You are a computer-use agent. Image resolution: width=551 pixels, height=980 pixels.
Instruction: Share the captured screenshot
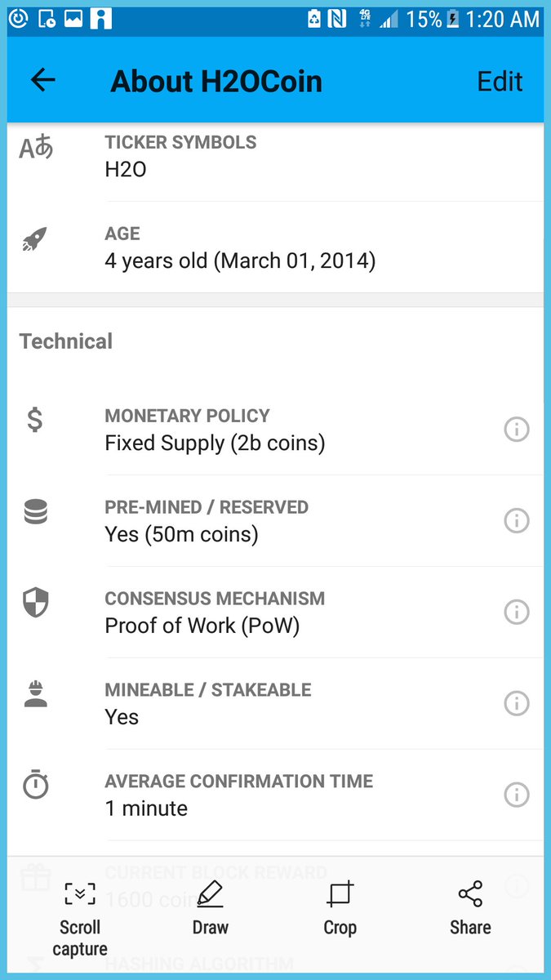(470, 908)
